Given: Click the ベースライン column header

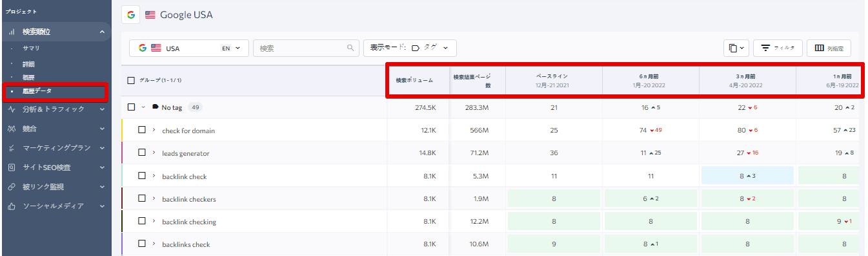Looking at the screenshot, I should [552, 80].
